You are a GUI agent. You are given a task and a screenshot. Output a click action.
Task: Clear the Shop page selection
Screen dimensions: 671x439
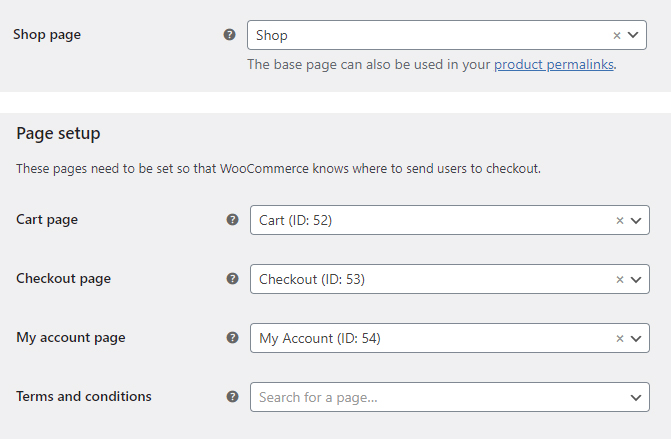(x=617, y=36)
